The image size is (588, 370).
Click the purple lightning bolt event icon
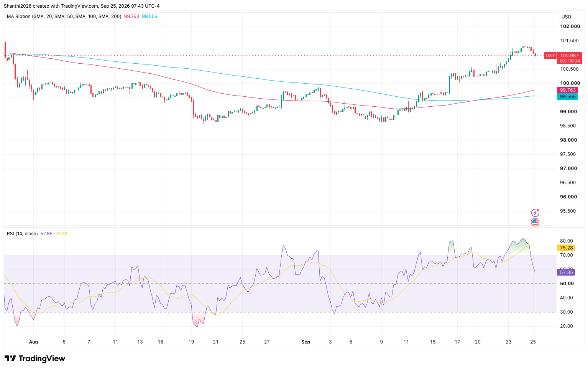coord(535,213)
